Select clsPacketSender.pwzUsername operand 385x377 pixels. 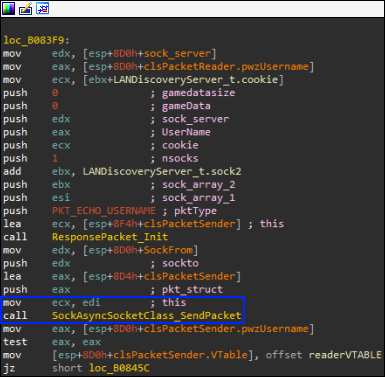226,329
